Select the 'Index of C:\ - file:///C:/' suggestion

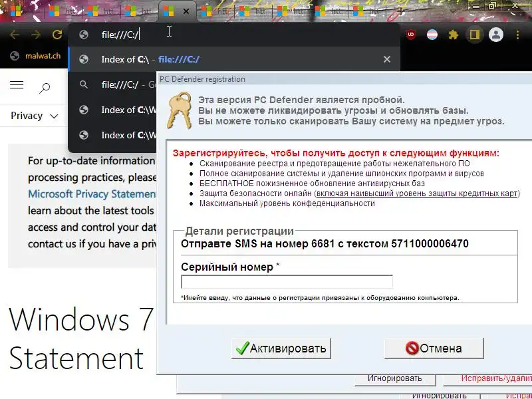pyautogui.click(x=234, y=59)
